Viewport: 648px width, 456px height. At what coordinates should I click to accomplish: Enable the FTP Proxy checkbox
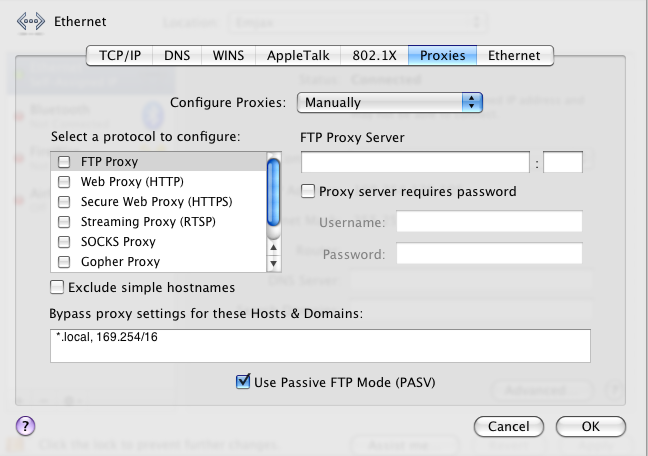click(64, 161)
